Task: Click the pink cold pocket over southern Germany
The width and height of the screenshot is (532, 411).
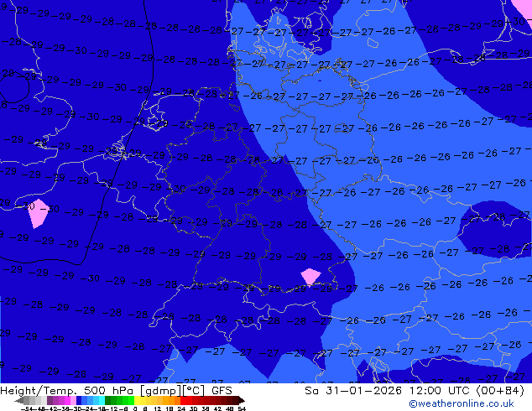Action: coord(310,276)
